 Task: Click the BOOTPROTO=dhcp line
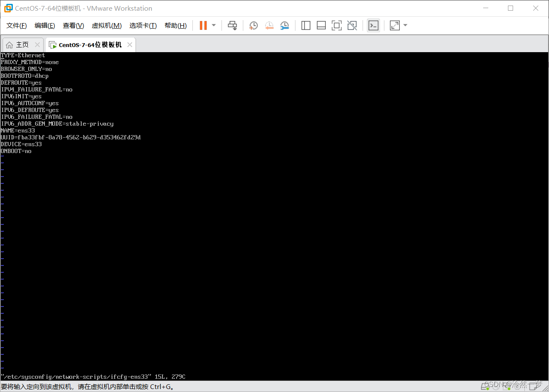tap(24, 76)
